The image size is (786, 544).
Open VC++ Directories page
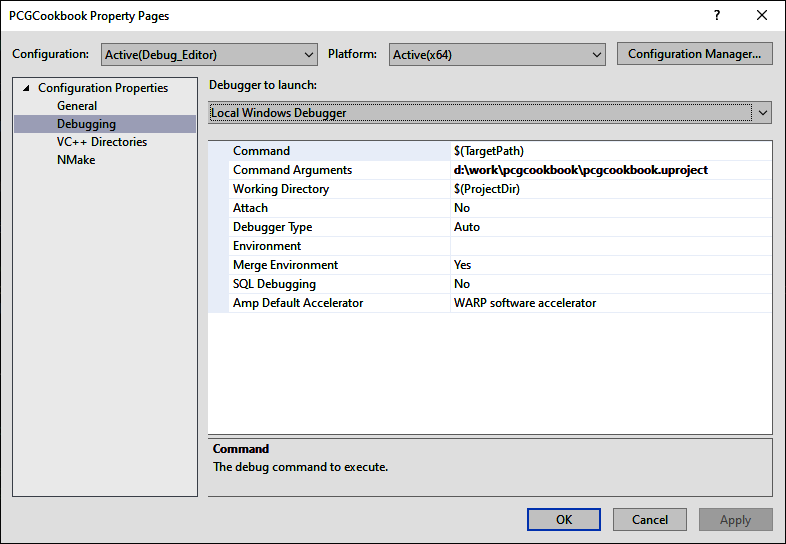coord(101,142)
